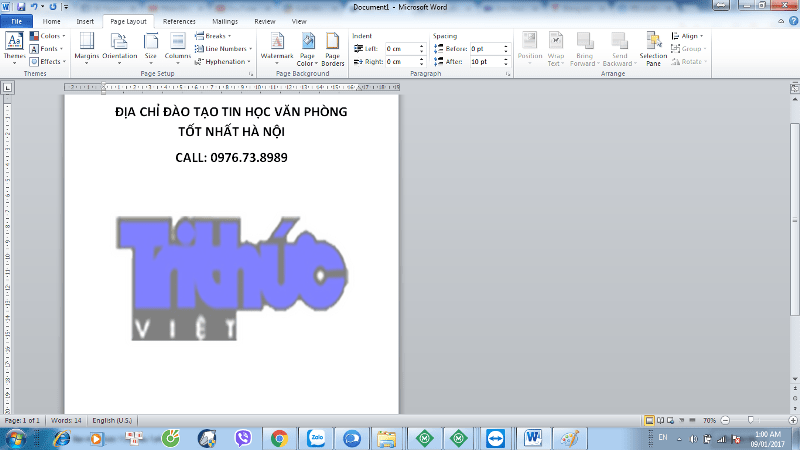Viewport: 800px width, 450px height.
Task: Open the Watermark gallery
Action: (x=277, y=48)
